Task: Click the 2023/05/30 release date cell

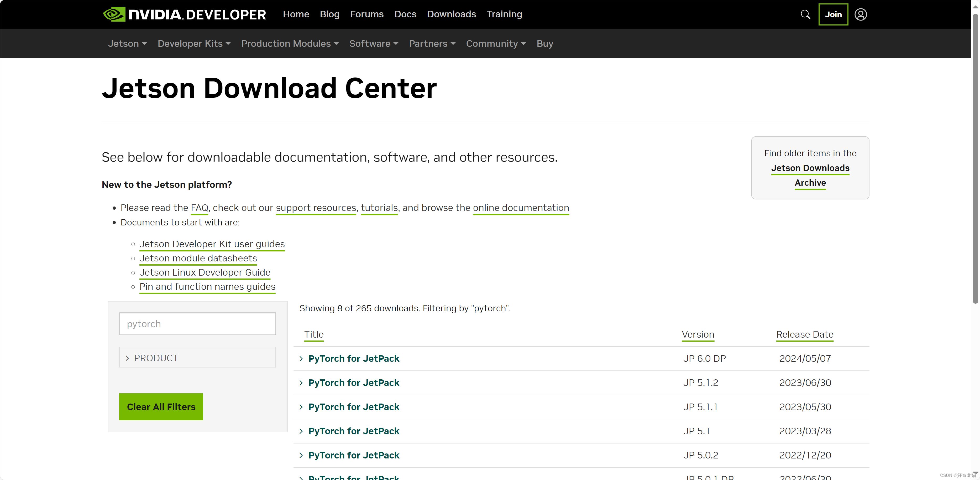Action: [805, 407]
